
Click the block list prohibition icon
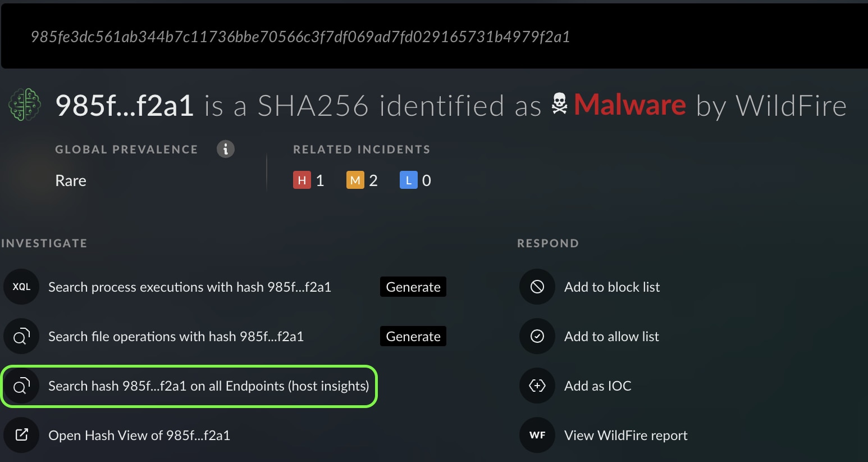tap(537, 287)
